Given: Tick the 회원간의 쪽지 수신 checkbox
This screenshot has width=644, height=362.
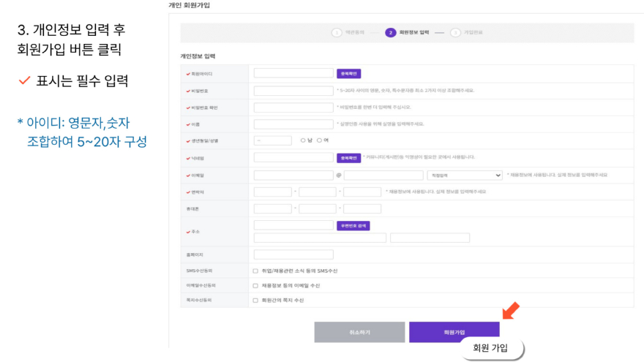Looking at the screenshot, I should click(x=255, y=300).
